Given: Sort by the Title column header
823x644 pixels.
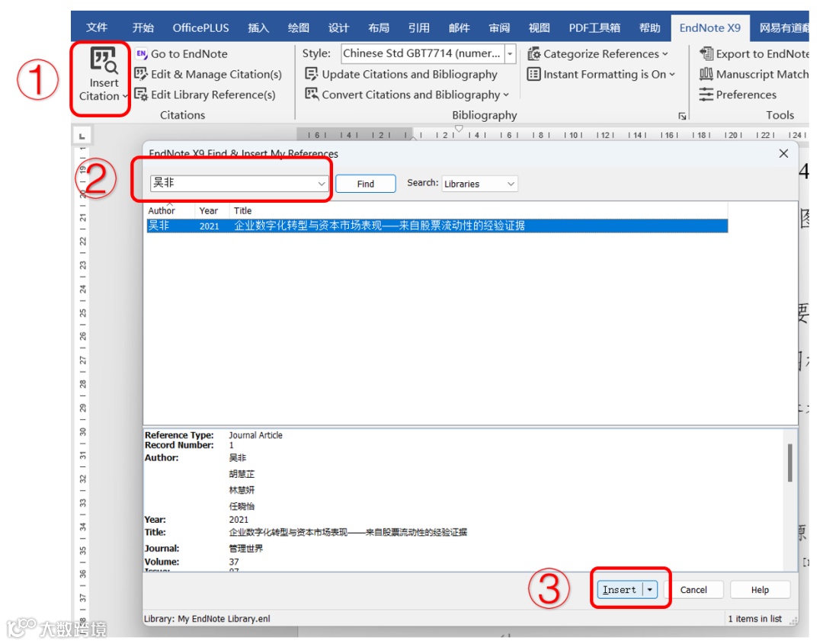Looking at the screenshot, I should [x=479, y=210].
